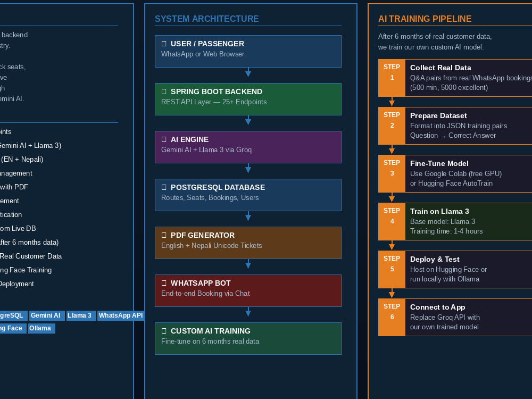
Task: Click 'REST API Layer — 25+ Endpoints' text
Action: coord(214,102)
